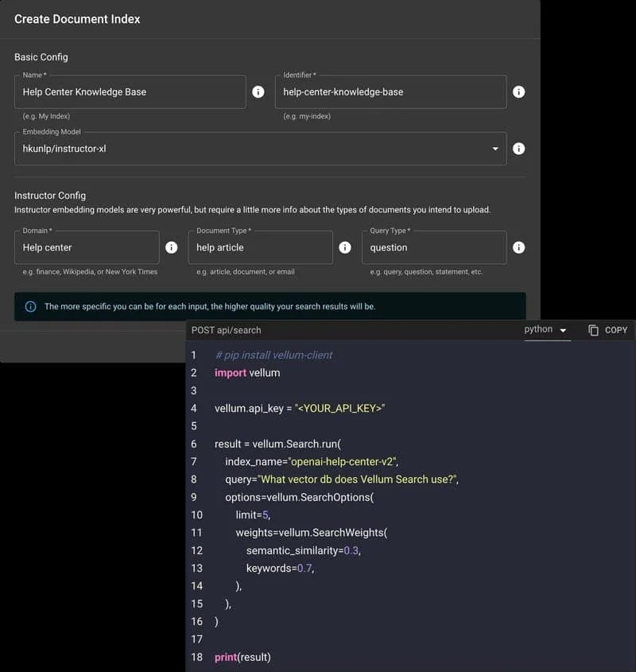The image size is (636, 672).
Task: Click the POST api/search header label
Action: coord(227,330)
